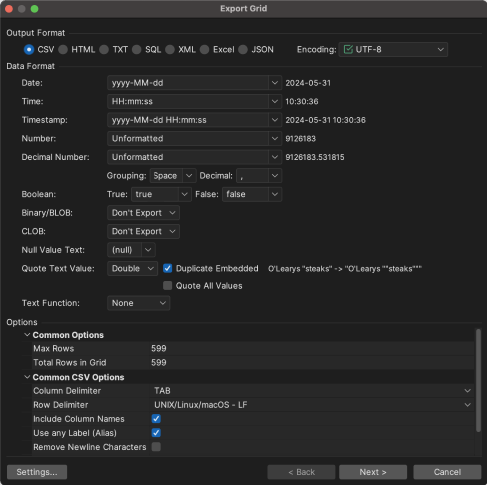Screen dimensions: 487x485
Task: Open the Encoding UTF-8 dropdown
Action: [393, 50]
